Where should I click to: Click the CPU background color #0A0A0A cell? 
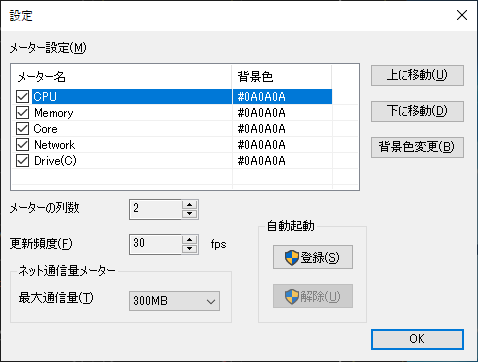282,97
